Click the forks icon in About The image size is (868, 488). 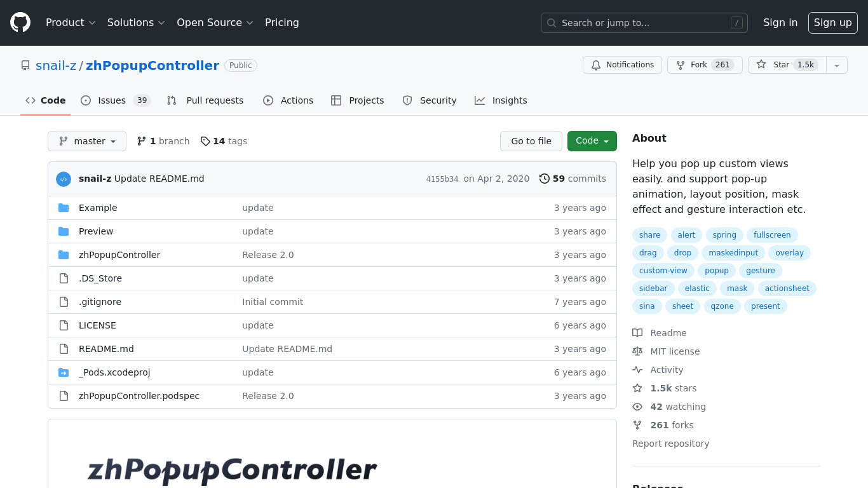(637, 425)
